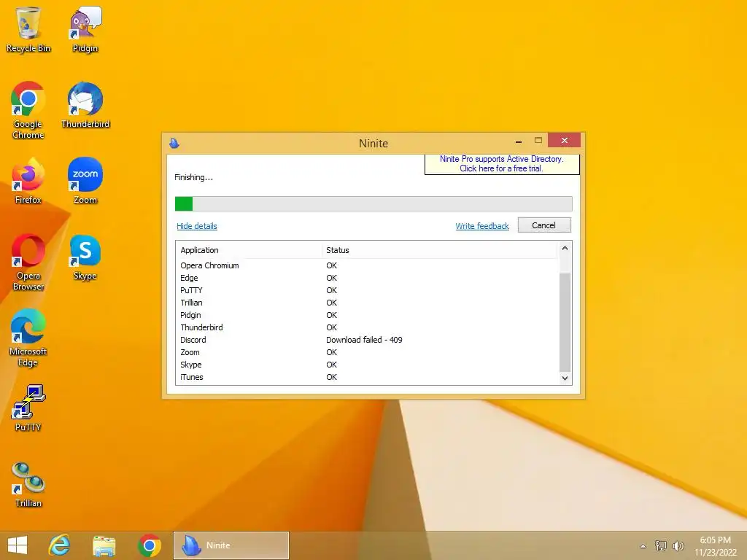Screen dimensions: 747x560
Task: Select the Microsoft Edge desktop shortcut
Action: point(28,338)
